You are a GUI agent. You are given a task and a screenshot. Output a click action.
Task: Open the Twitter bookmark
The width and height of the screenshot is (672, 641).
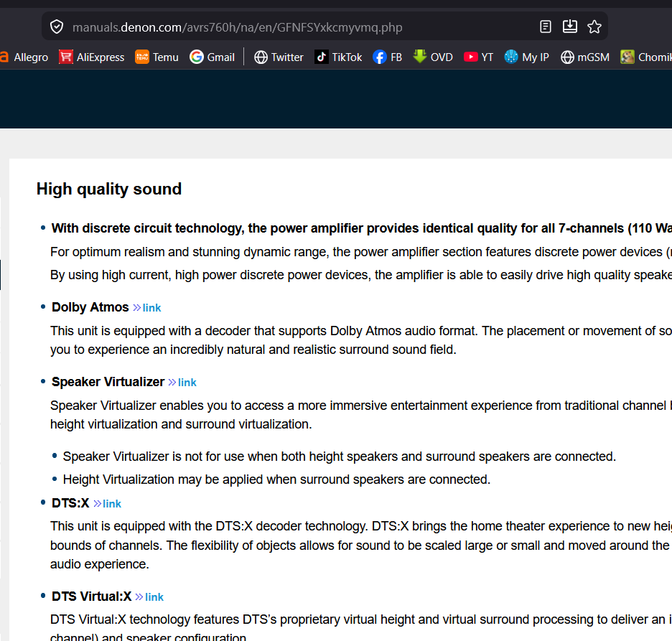[x=279, y=57]
